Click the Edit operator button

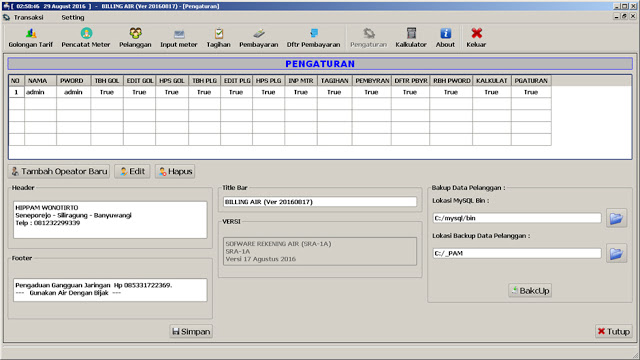pos(132,171)
